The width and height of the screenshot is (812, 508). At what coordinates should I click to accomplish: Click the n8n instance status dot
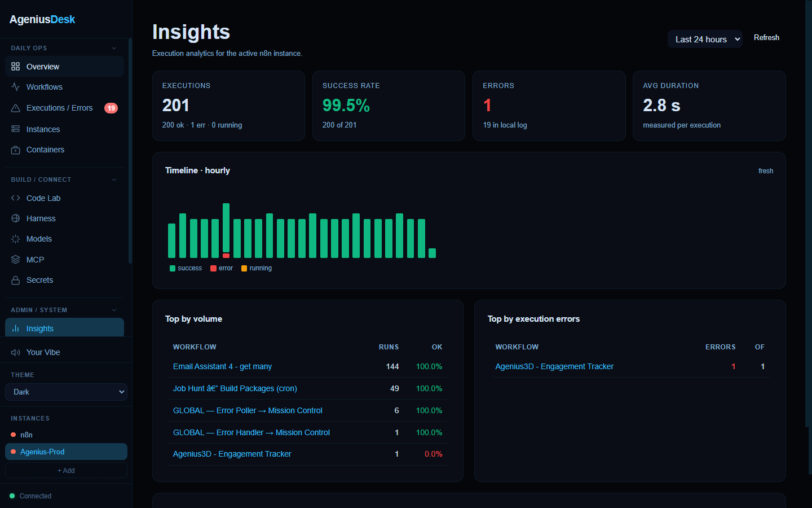(x=13, y=435)
